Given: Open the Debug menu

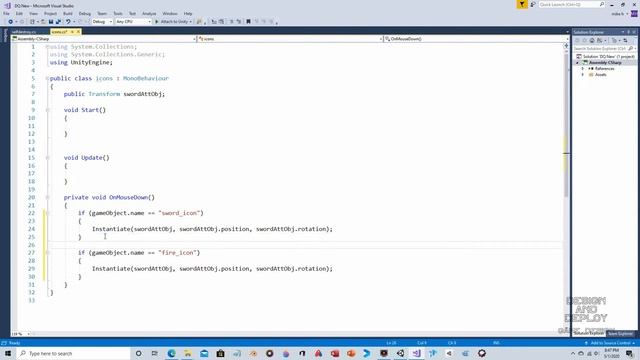Looking at the screenshot, I should point(84,13).
